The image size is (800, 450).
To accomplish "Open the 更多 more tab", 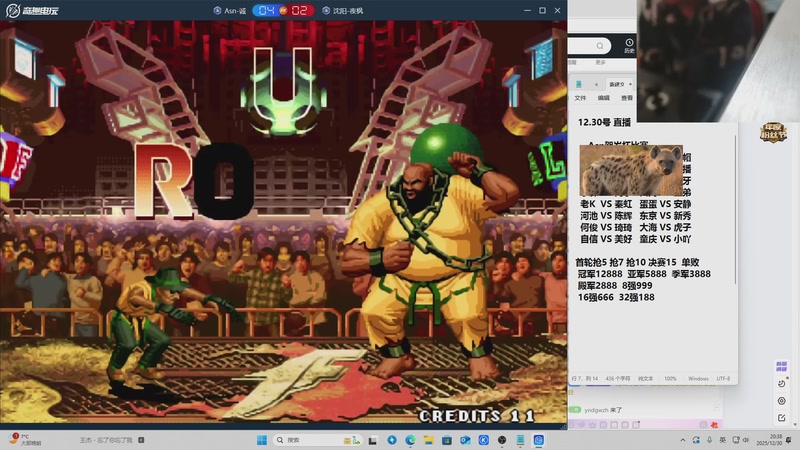I will pos(601,62).
